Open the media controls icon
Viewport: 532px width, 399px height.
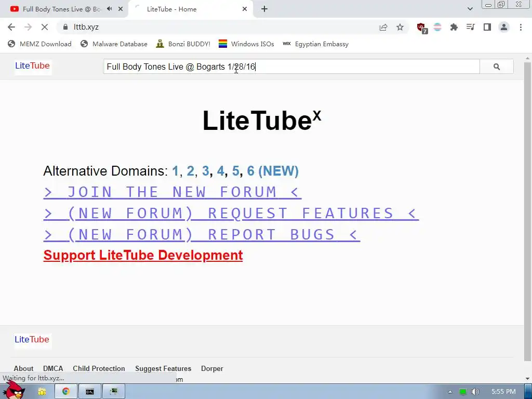[470, 27]
